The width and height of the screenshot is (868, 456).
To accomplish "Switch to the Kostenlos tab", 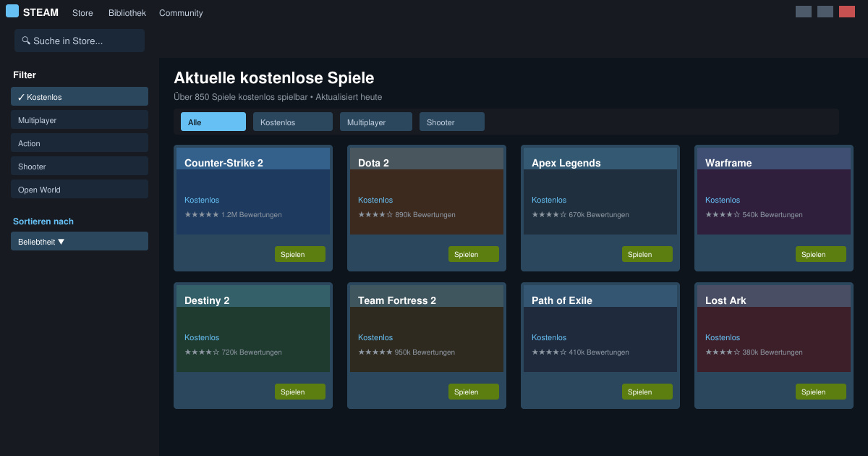I will point(293,122).
